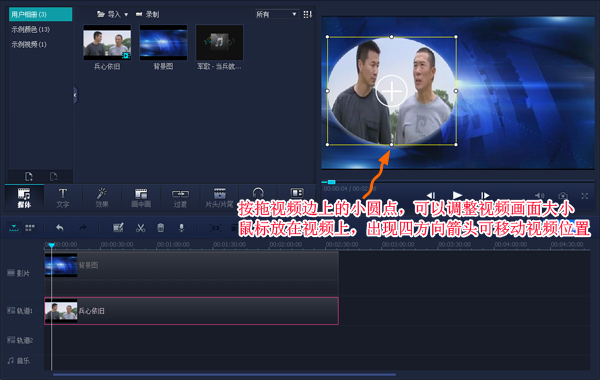Switch to storyboard grid view mode

[x=30, y=228]
